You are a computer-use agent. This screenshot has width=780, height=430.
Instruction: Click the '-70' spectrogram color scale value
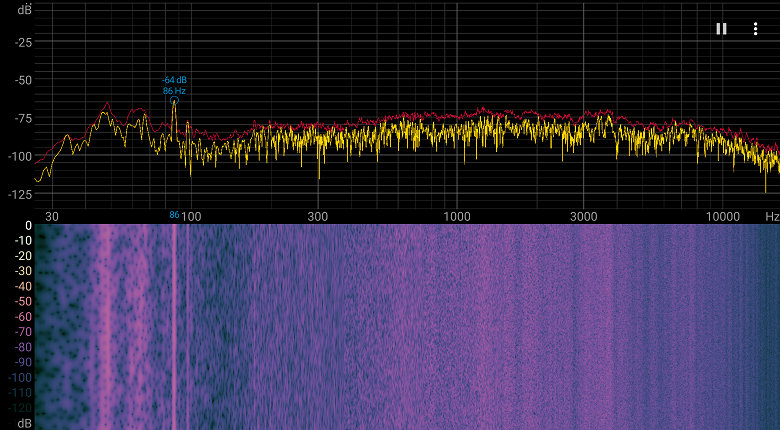[23, 331]
